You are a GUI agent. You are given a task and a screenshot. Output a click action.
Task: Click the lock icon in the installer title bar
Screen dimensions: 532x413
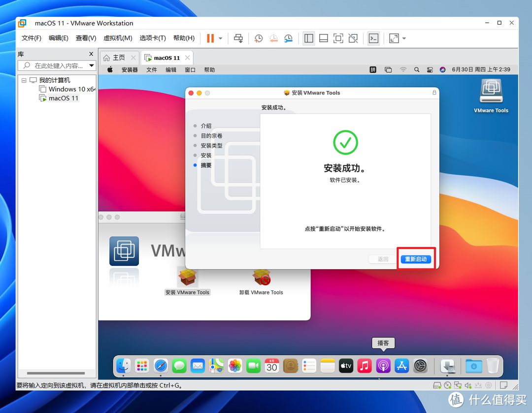tap(434, 93)
